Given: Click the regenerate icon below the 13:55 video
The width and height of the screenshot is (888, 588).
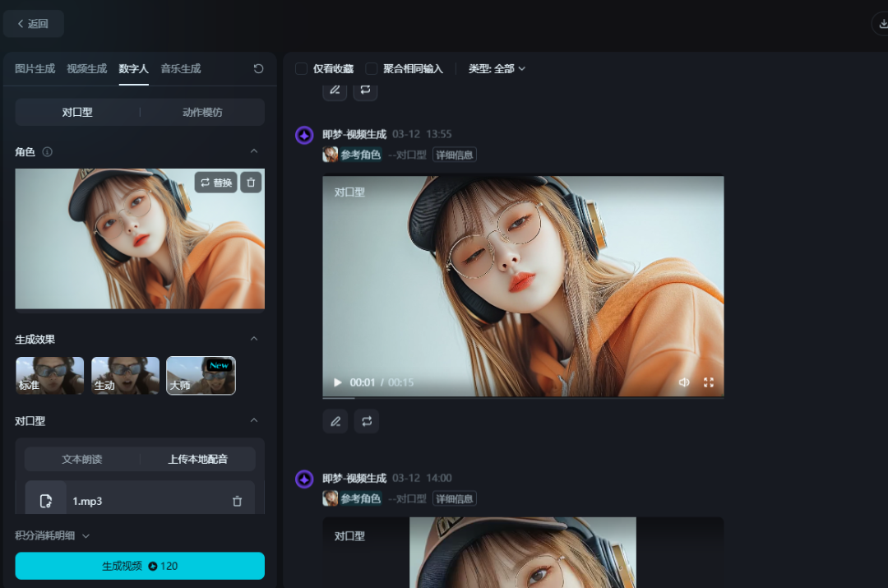Looking at the screenshot, I should [x=367, y=421].
